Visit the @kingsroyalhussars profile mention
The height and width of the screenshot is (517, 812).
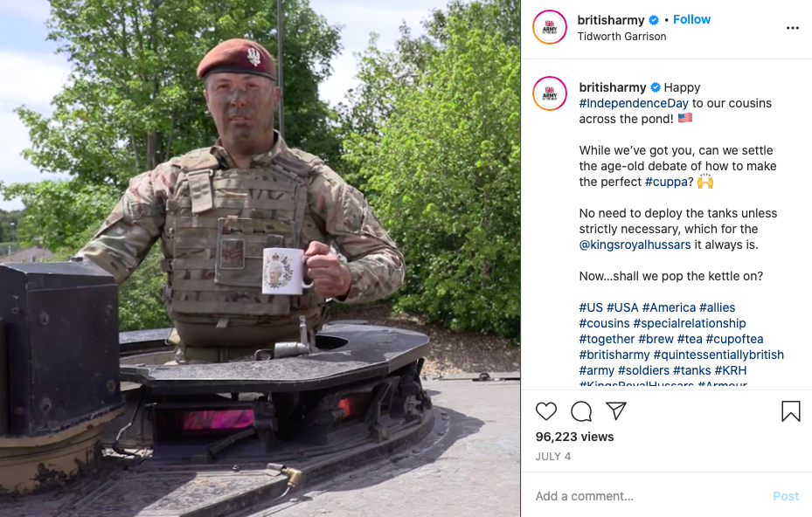[x=635, y=245]
